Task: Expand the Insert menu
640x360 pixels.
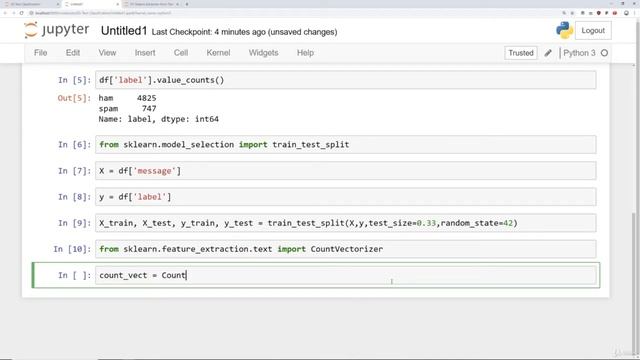Action: (x=145, y=53)
